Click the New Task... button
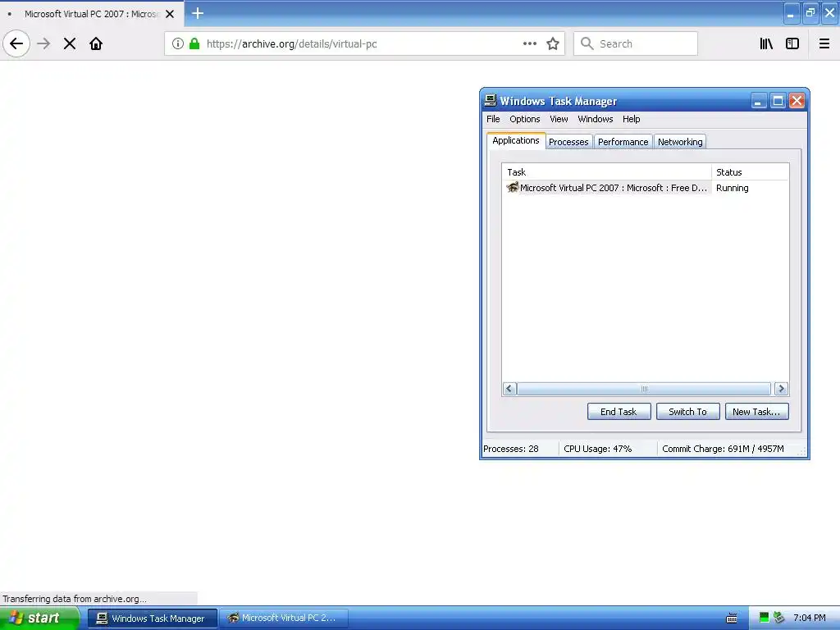The image size is (840, 630). tap(756, 412)
